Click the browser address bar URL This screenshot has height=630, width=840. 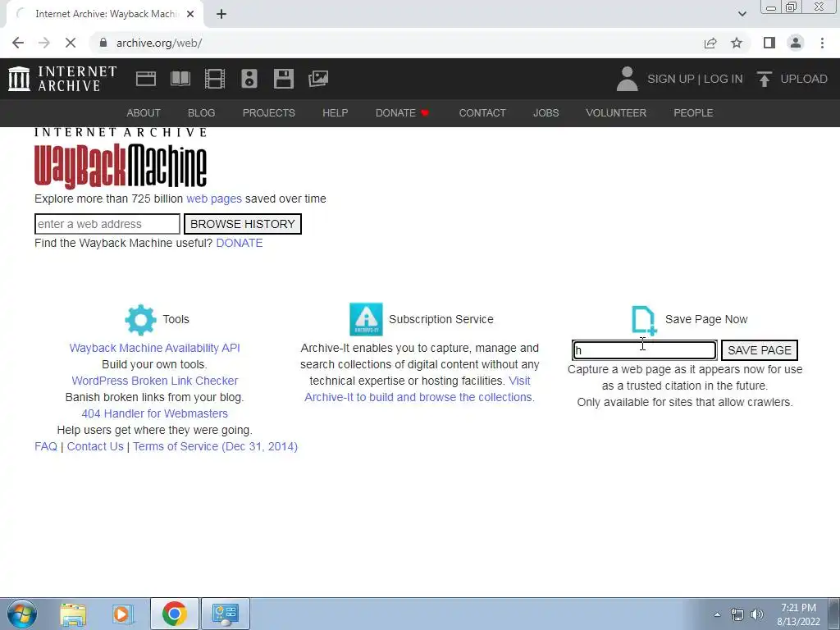pyautogui.click(x=159, y=43)
